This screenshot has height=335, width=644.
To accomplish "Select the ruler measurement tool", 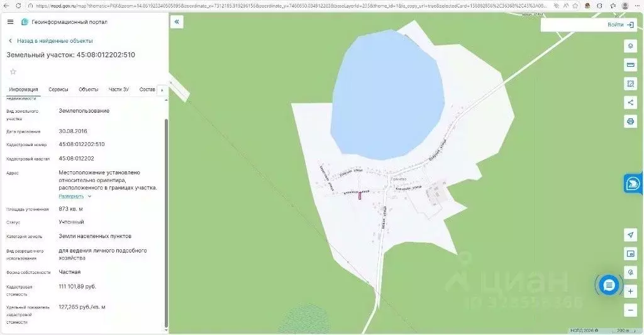I will click(x=630, y=65).
